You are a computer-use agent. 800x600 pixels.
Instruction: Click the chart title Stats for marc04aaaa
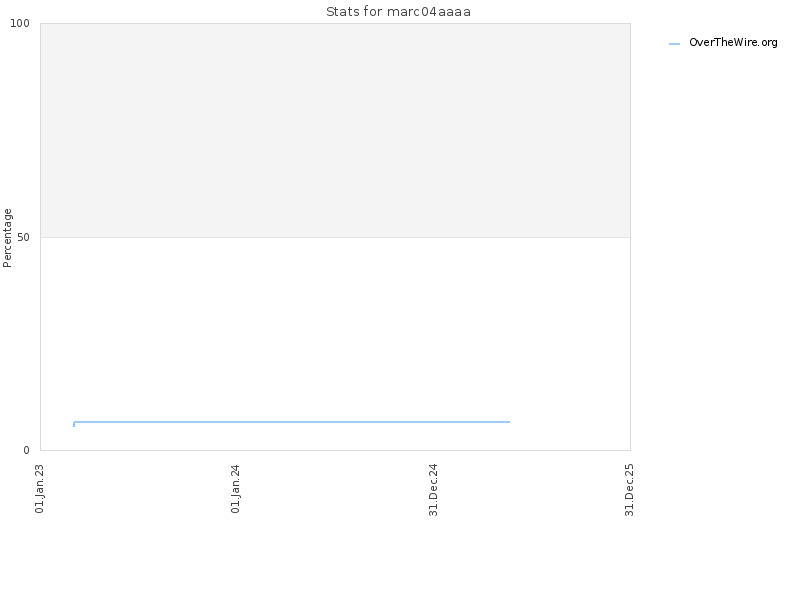398,12
